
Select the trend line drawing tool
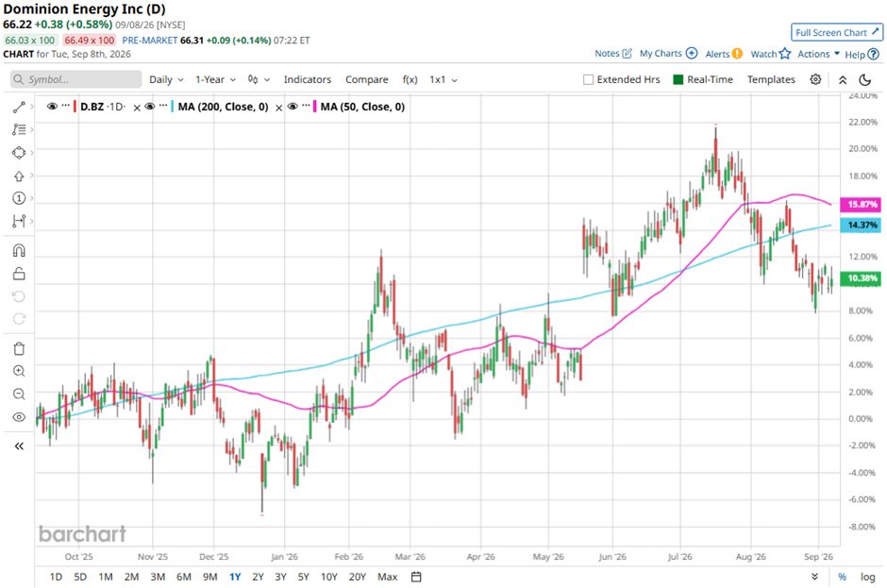pos(19,107)
